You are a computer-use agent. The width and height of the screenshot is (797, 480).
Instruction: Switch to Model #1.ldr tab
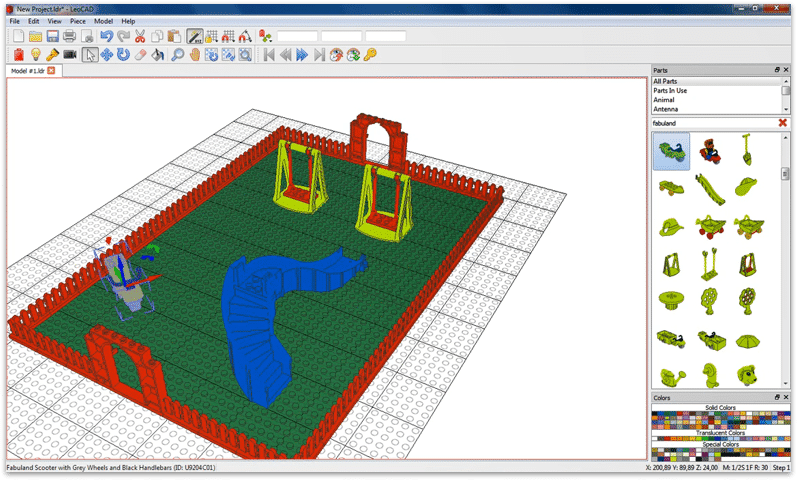point(27,71)
